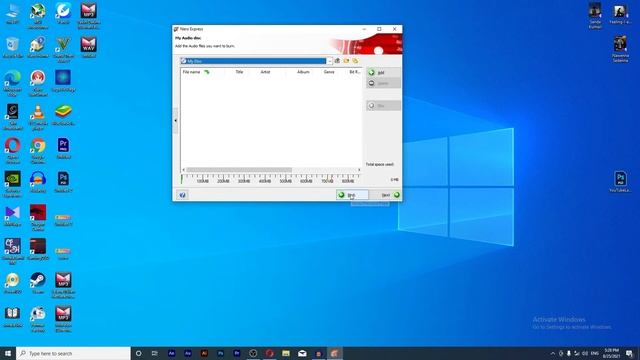Image resolution: width=640 pixels, height=360 pixels.
Task: Open the Audacity headphones desktop icon
Action: [x=38, y=182]
